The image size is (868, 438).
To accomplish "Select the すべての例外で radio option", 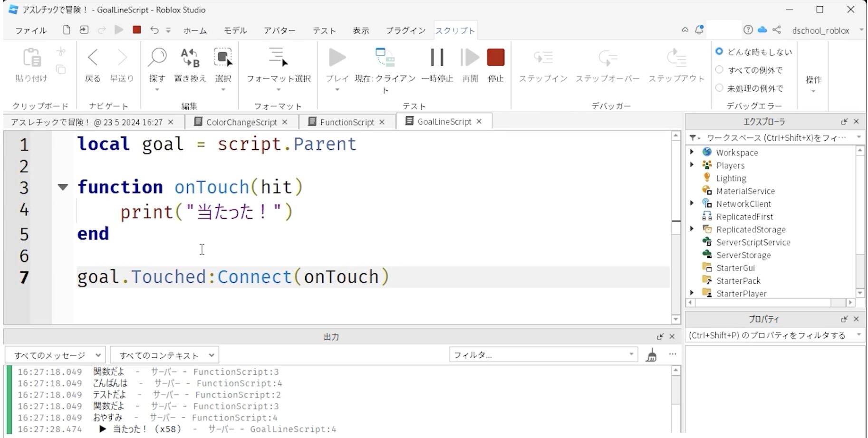I will (x=719, y=70).
